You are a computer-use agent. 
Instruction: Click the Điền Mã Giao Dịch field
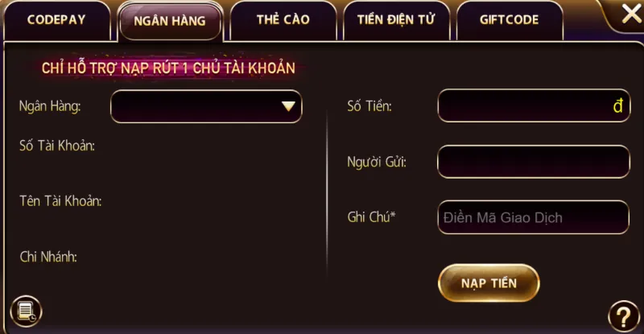533,217
